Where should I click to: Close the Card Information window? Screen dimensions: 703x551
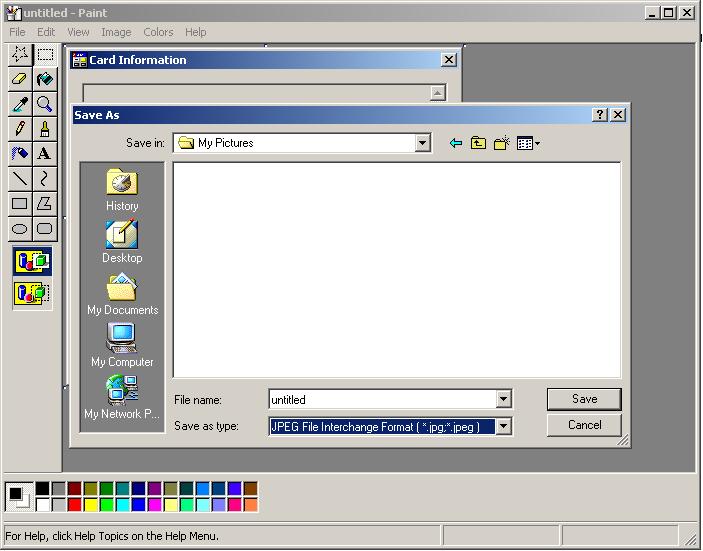point(449,60)
